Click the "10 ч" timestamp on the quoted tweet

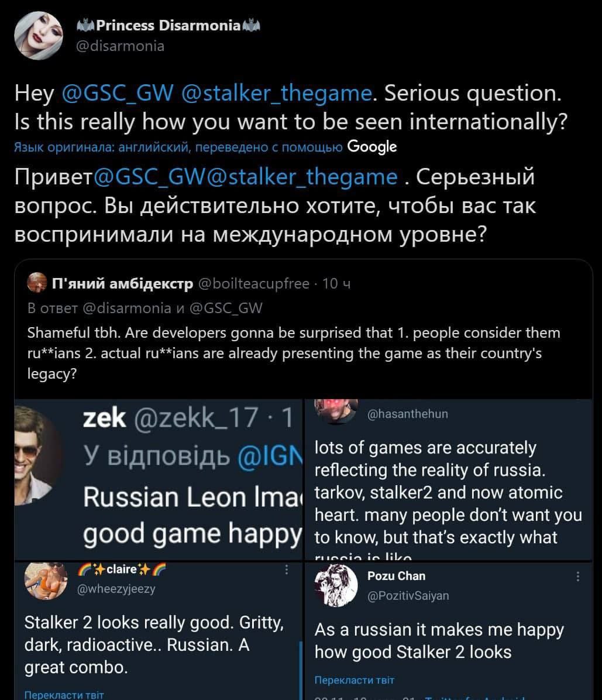coord(336,284)
